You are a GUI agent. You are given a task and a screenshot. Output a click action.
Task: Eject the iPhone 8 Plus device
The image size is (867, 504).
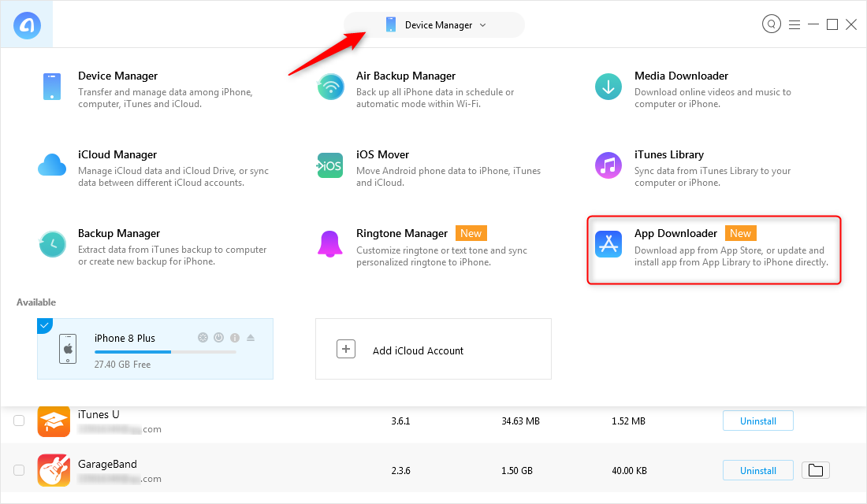tap(251, 338)
